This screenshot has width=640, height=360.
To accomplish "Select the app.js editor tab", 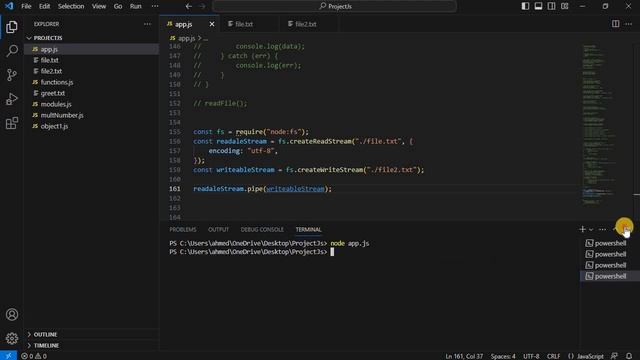I will [184, 24].
